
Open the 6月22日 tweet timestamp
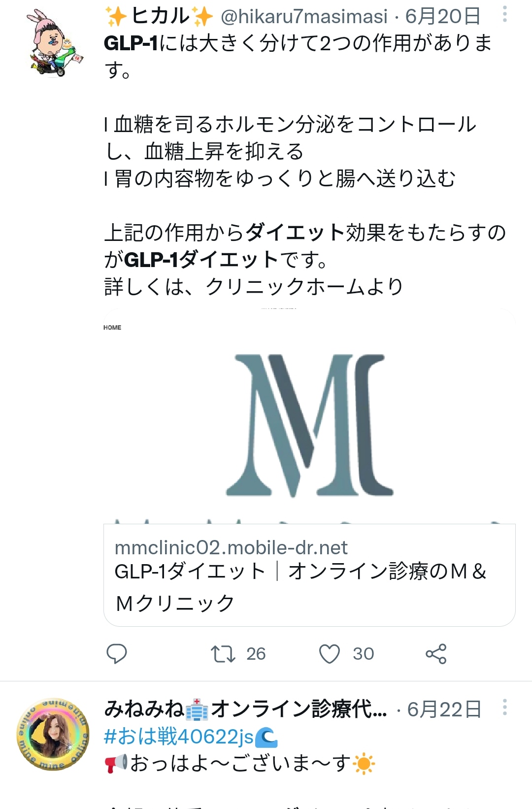click(x=444, y=709)
